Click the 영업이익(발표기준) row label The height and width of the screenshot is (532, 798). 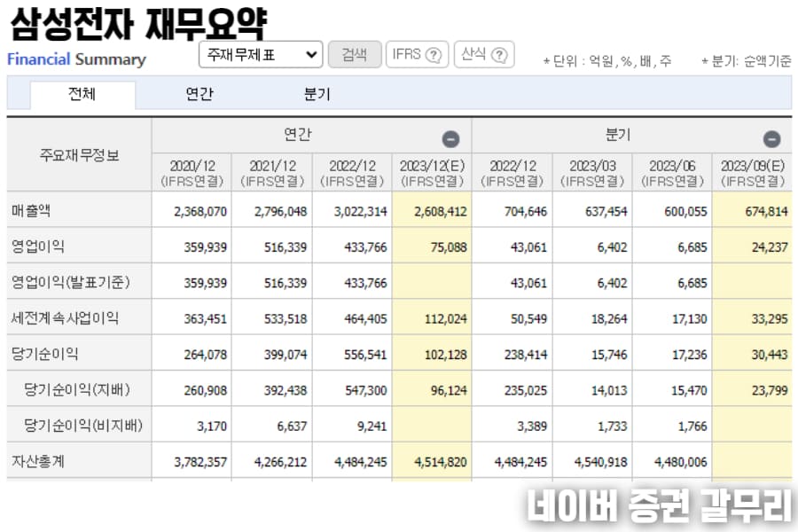(x=71, y=282)
